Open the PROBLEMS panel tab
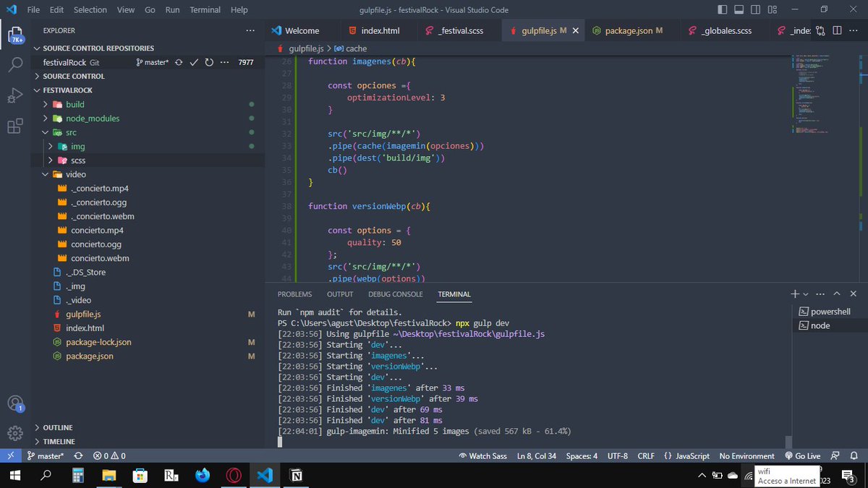Screen dimensions: 868x488 294,294
